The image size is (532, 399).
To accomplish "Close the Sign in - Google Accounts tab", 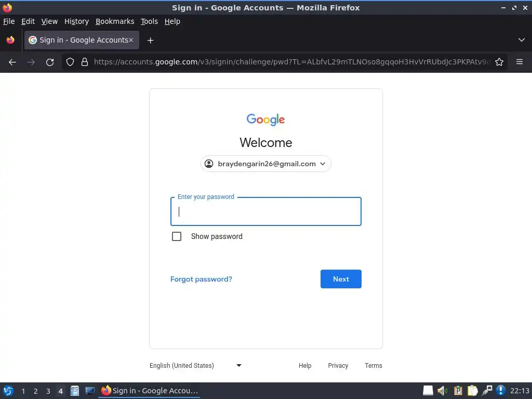I will [131, 40].
